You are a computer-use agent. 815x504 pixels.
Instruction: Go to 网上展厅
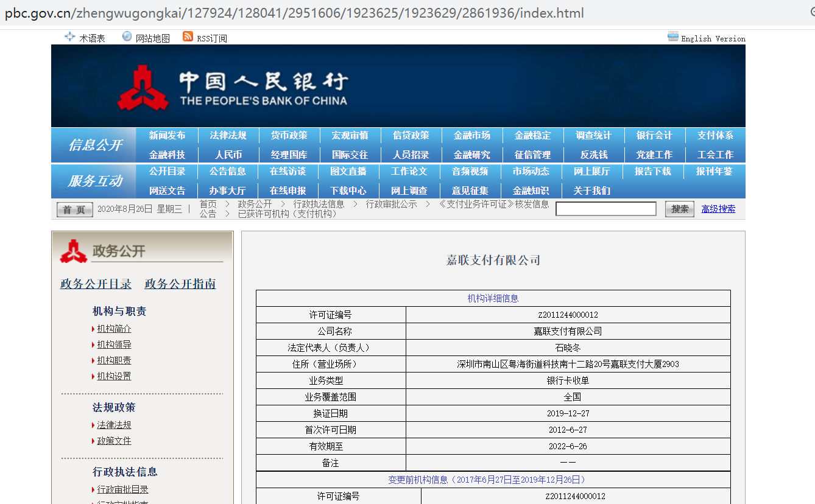(591, 171)
